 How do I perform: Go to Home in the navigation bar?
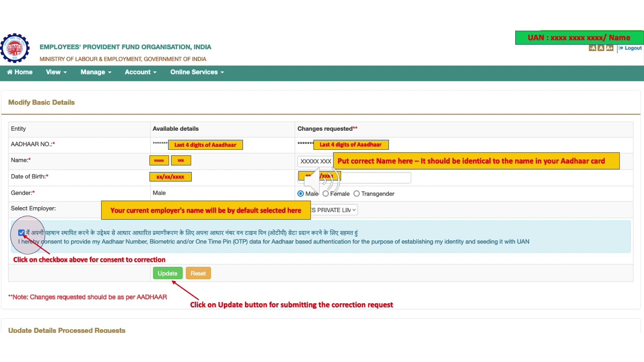pos(20,72)
